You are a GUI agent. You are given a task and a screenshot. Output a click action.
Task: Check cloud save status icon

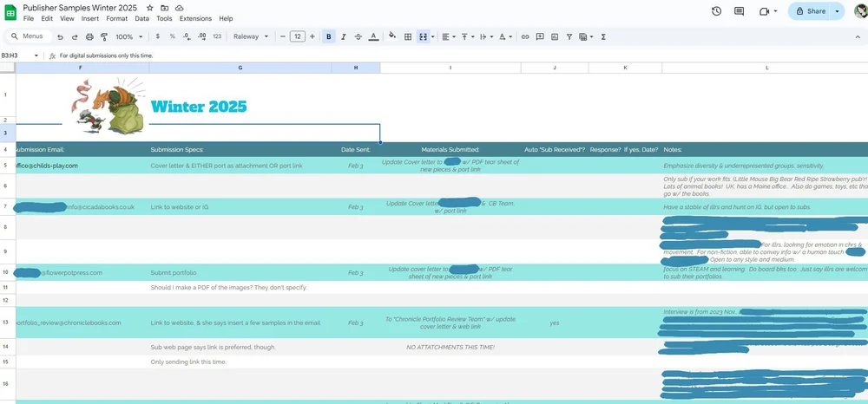[180, 9]
